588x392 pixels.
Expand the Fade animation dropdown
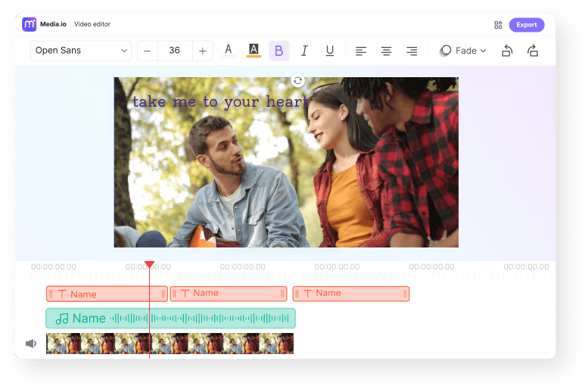coord(463,51)
